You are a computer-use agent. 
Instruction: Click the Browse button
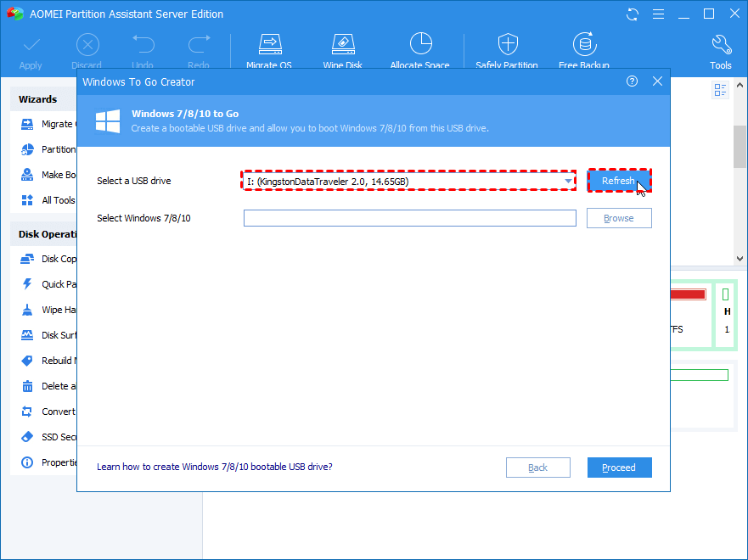point(619,218)
